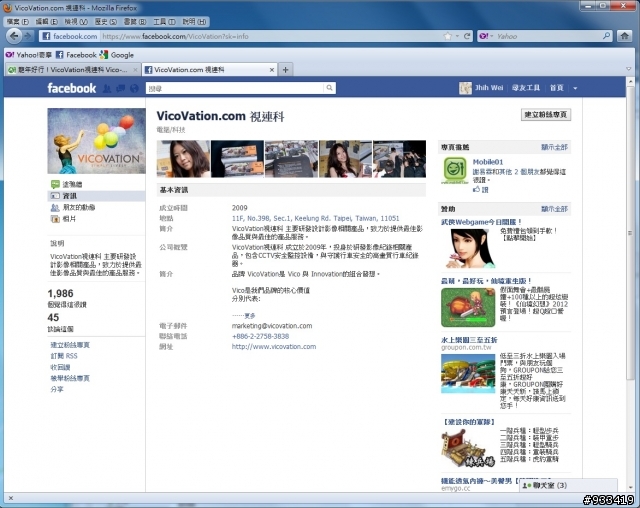This screenshot has width=640, height=508.
Task: Open the Yahoo!奇摩 bookmark
Action: coord(29,55)
